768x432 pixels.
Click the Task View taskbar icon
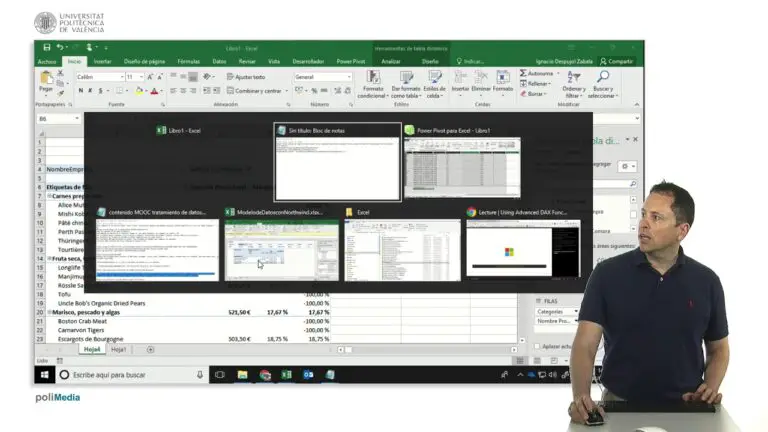220,375
